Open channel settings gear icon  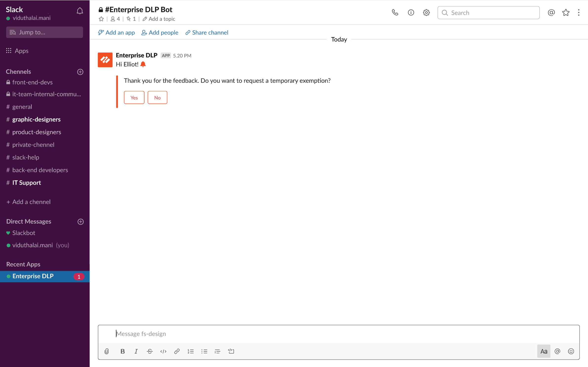(426, 13)
